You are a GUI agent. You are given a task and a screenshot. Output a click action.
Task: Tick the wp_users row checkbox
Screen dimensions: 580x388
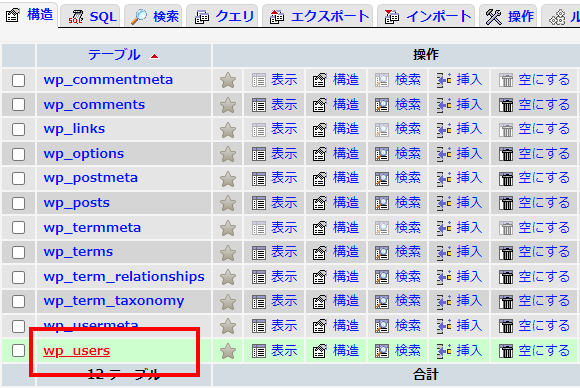[18, 351]
